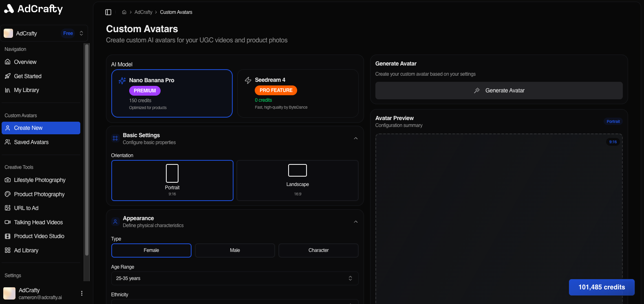Click the Saved Avatars people icon
The height and width of the screenshot is (304, 644).
pos(8,142)
